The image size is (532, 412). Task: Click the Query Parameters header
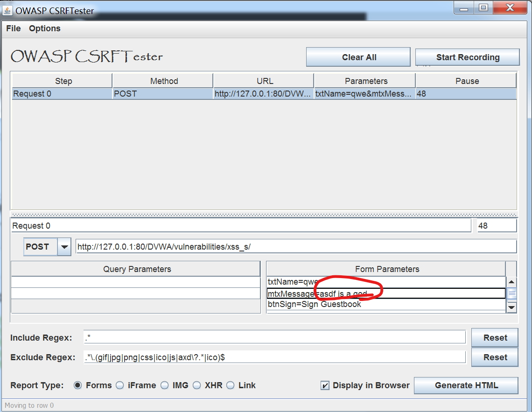[136, 269]
